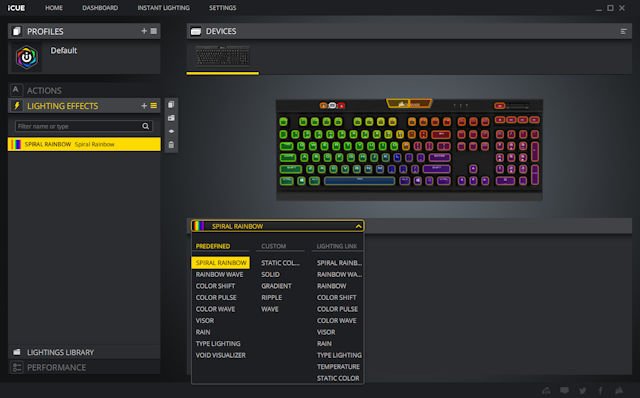Collapse the Spiral Rainbow effect dropdown

coord(358,226)
